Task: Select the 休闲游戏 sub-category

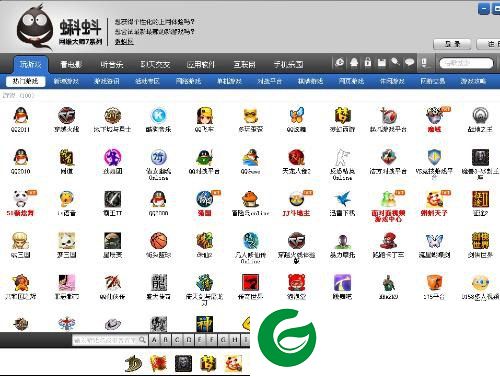Action: 392,81
